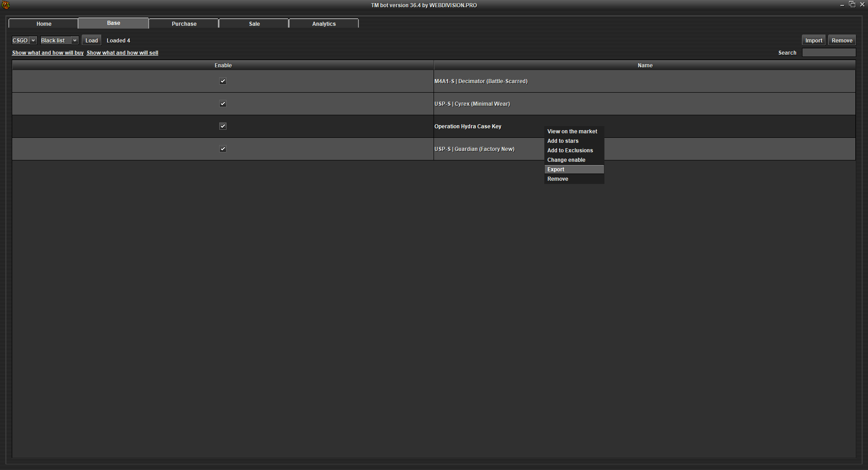This screenshot has width=868, height=470.
Task: Open the Analytics tab
Action: pos(324,23)
